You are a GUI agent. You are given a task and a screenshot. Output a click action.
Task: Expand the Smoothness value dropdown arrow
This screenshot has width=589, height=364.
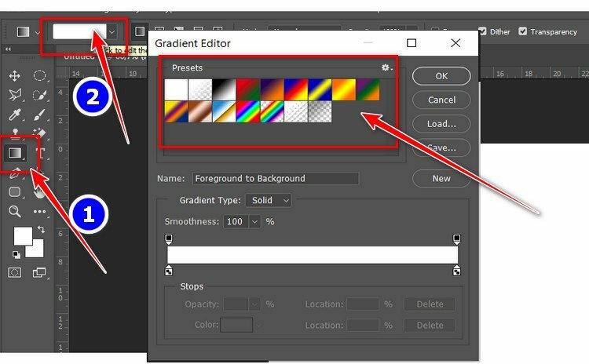[254, 222]
